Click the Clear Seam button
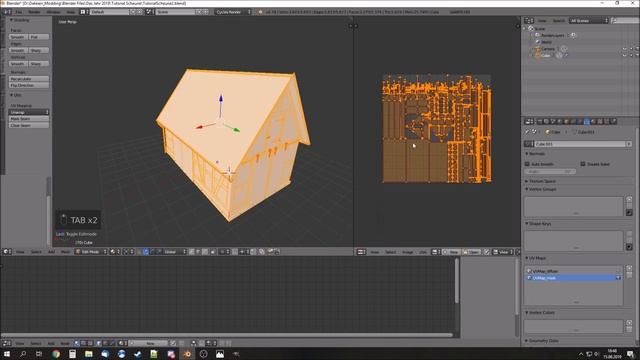The image size is (640, 360). [x=29, y=125]
